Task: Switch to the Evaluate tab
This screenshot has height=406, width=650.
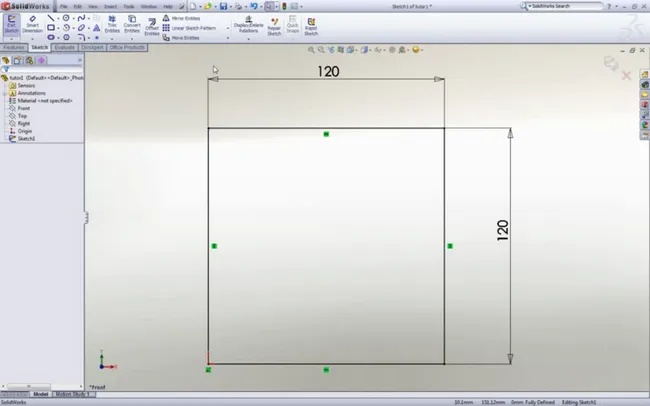Action: (65, 47)
